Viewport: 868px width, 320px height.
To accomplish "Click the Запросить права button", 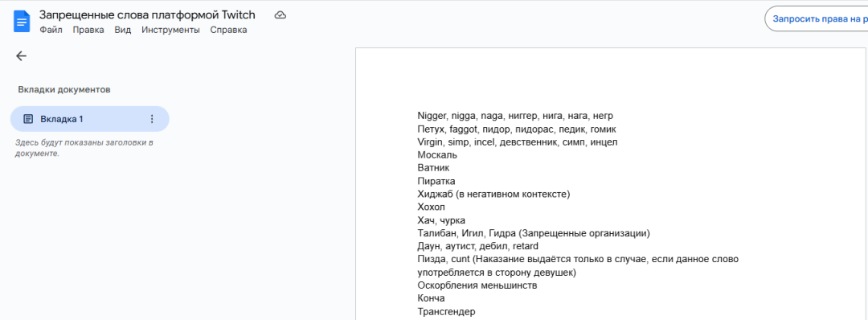I will tap(817, 18).
